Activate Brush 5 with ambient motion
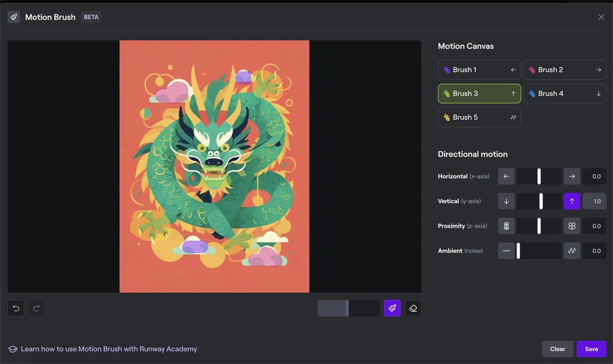Image resolution: width=613 pixels, height=364 pixels. click(x=479, y=117)
